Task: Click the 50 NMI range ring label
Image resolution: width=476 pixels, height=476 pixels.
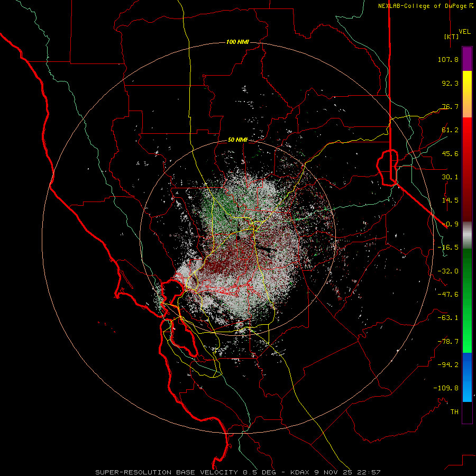Action: (x=237, y=140)
